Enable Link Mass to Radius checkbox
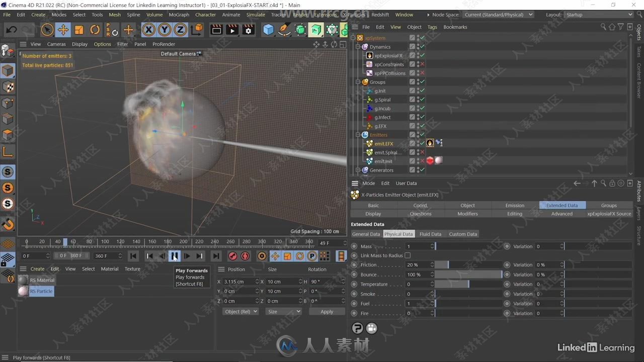644x362 pixels. coord(408,255)
